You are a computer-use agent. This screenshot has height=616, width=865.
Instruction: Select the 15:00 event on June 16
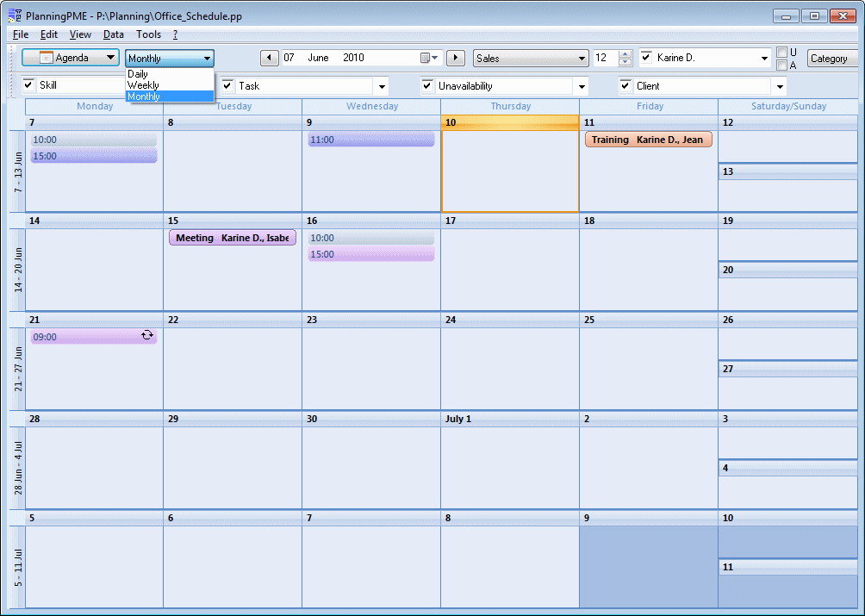[x=371, y=254]
